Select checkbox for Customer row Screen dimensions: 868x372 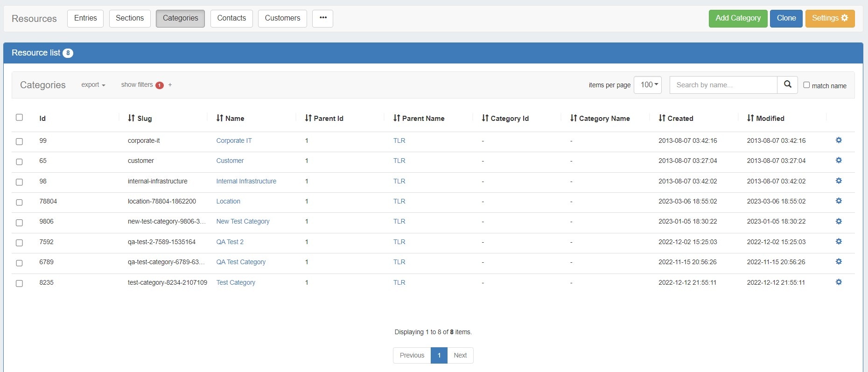click(x=19, y=161)
